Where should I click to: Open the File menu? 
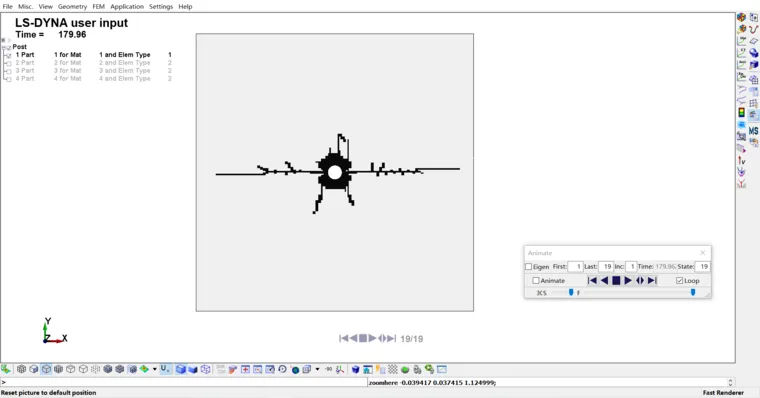[x=7, y=6]
